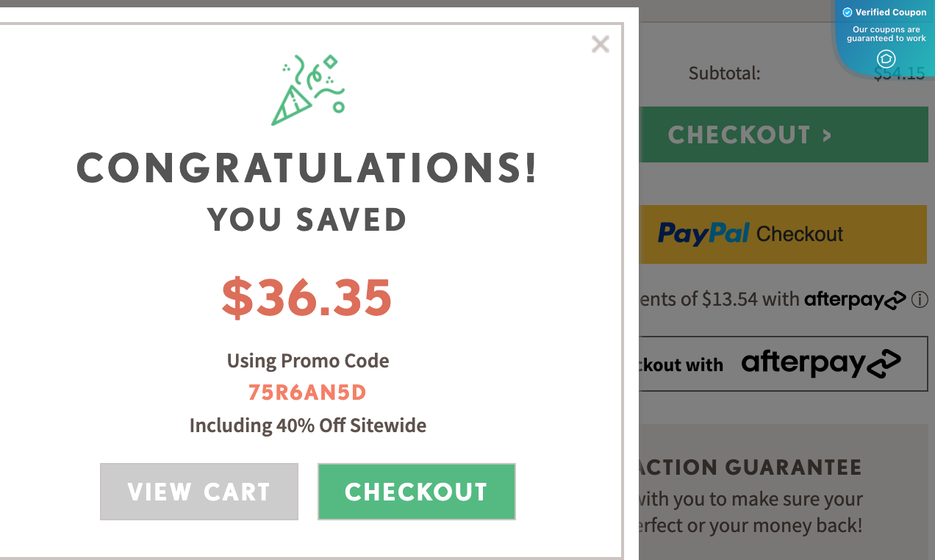
Task: Click the blue verified checkmark badge icon
Action: [848, 12]
